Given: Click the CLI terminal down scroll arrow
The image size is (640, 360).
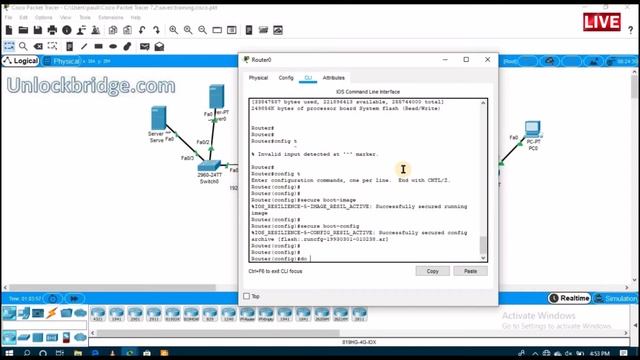Looking at the screenshot, I should pos(483,258).
